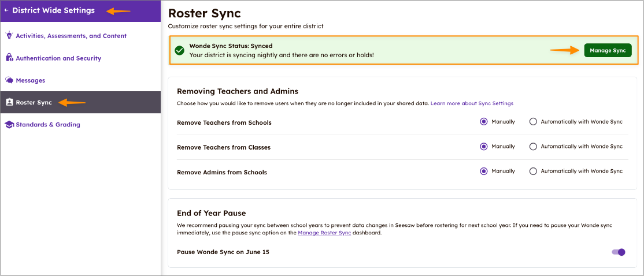
Task: Choose Automatically with Wonde Sync for Remove Teachers from Classes
Action: (533, 147)
